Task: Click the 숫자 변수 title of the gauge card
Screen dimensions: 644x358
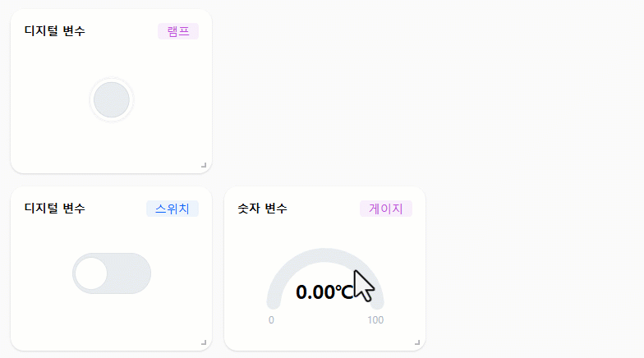Action: [x=263, y=209]
